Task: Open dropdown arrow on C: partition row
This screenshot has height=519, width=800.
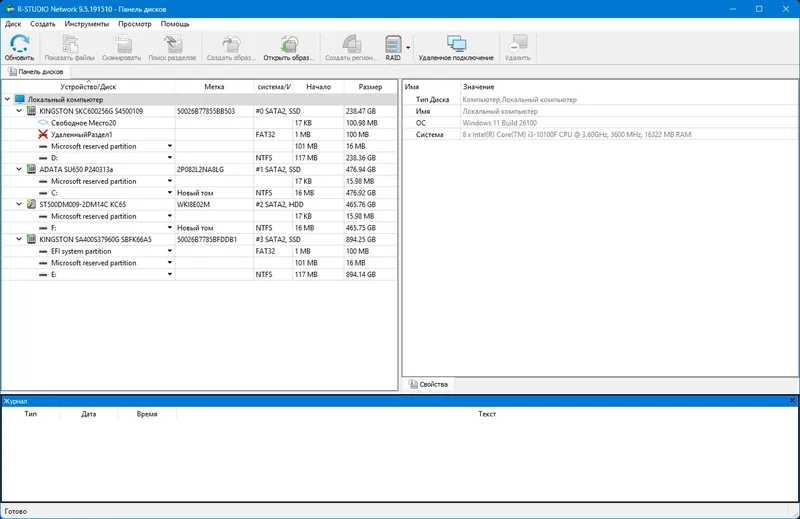Action: pyautogui.click(x=170, y=193)
